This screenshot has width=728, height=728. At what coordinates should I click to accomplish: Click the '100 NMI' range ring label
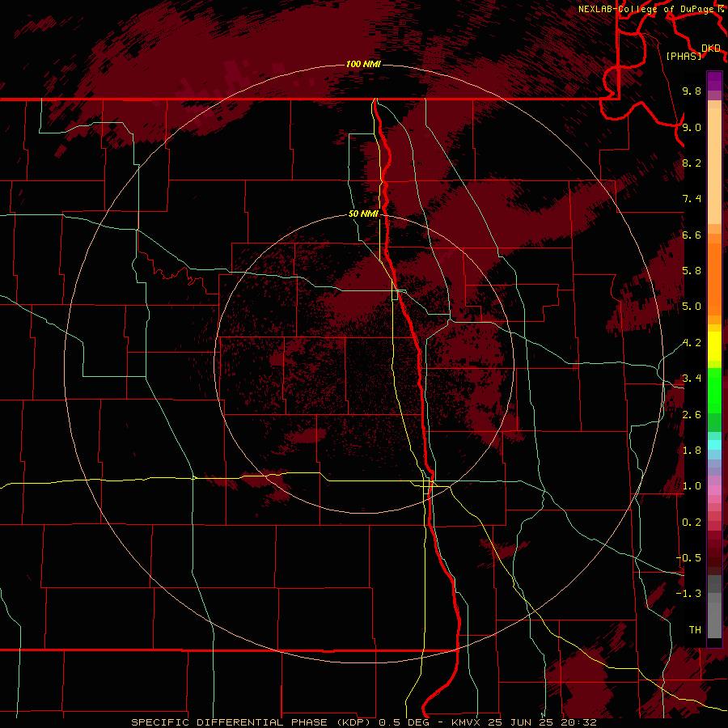(x=363, y=64)
